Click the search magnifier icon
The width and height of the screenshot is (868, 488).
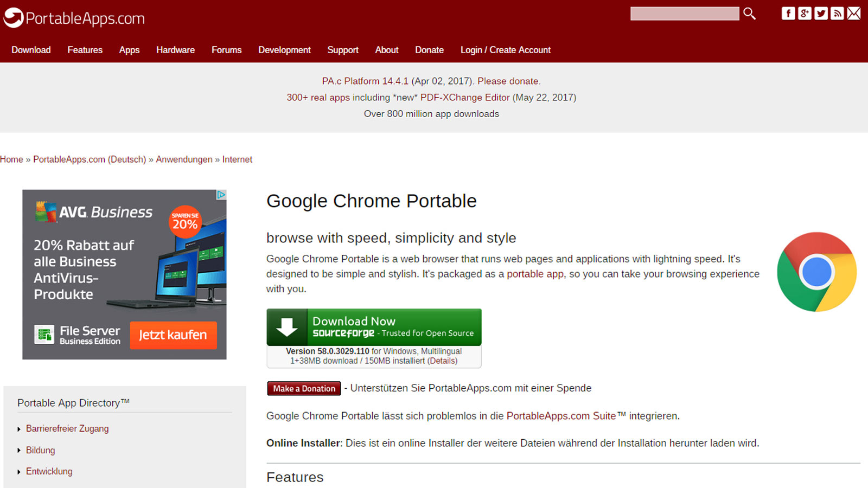tap(749, 14)
